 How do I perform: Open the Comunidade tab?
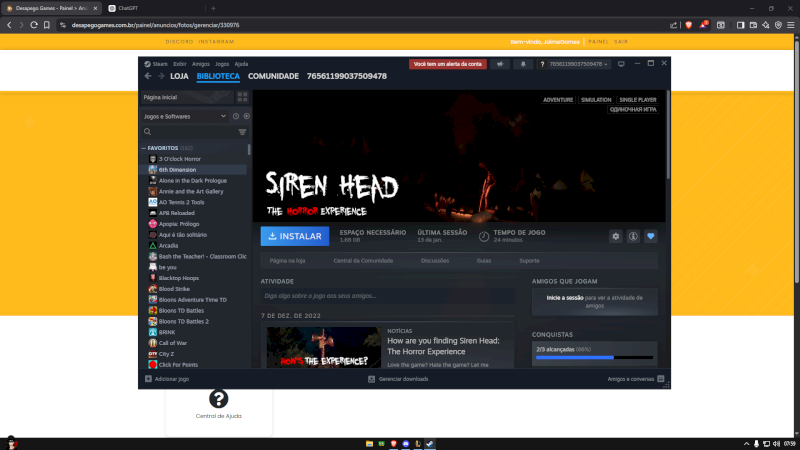tap(273, 76)
